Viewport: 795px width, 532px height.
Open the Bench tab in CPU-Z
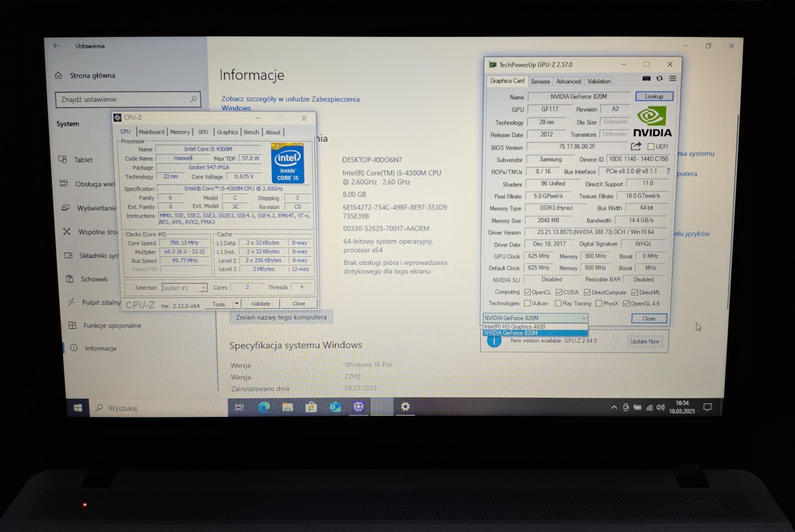(251, 132)
